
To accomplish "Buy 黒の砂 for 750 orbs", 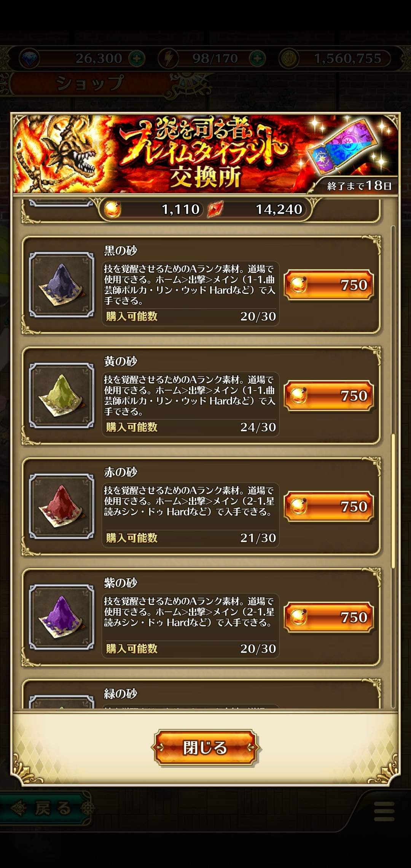I will coord(329,285).
